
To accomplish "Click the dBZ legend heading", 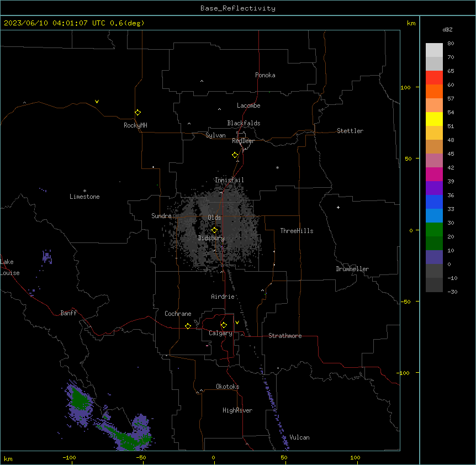I will [447, 29].
